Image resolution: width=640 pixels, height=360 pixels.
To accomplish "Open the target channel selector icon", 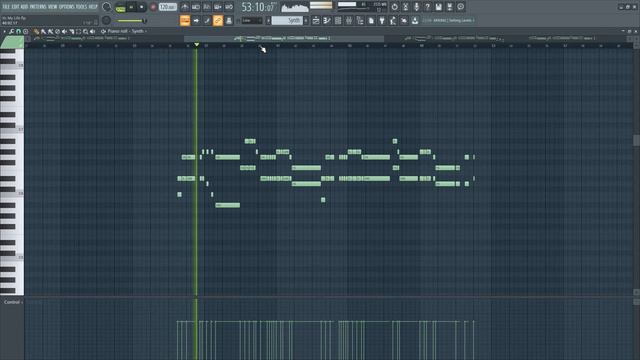I will point(103,31).
